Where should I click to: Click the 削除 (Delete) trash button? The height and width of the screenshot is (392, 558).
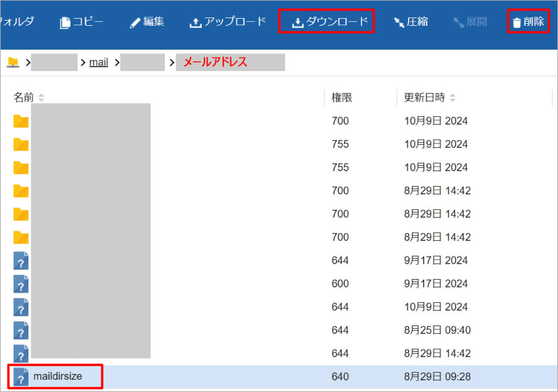click(528, 22)
